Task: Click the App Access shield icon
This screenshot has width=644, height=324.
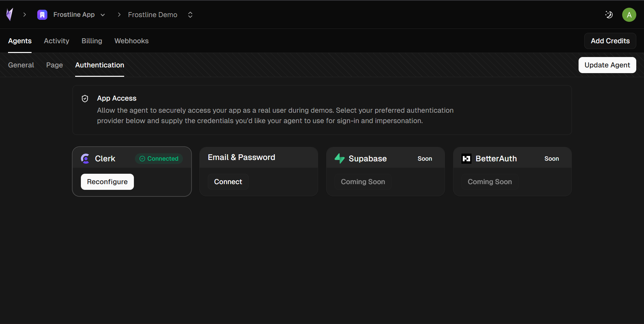Action: click(x=85, y=98)
